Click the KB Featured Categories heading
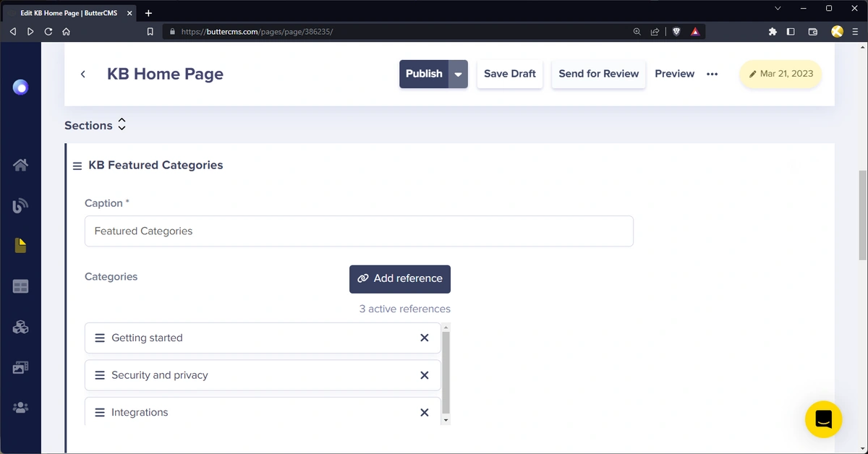The image size is (868, 454). (x=156, y=166)
